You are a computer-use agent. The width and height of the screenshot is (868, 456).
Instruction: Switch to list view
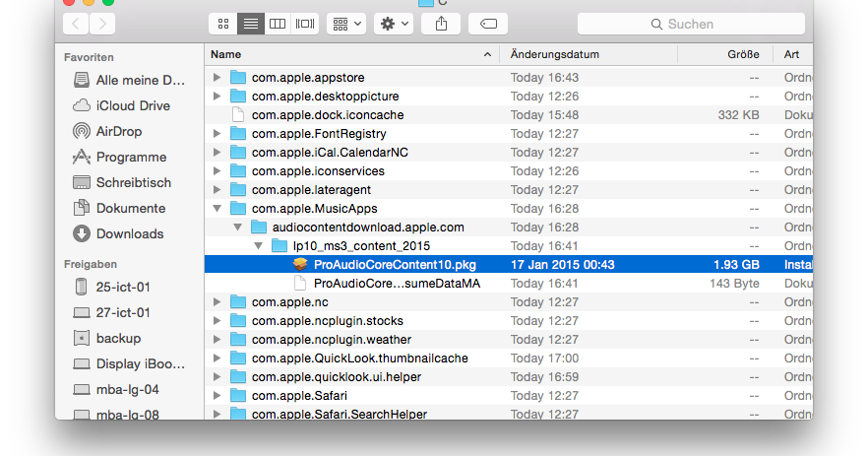pos(250,24)
